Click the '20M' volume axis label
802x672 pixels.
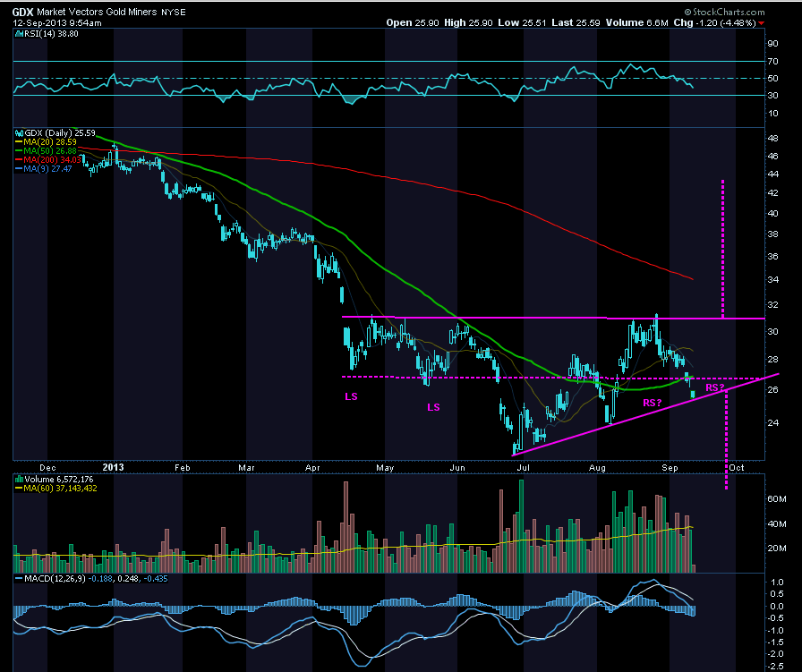pyautogui.click(x=776, y=549)
